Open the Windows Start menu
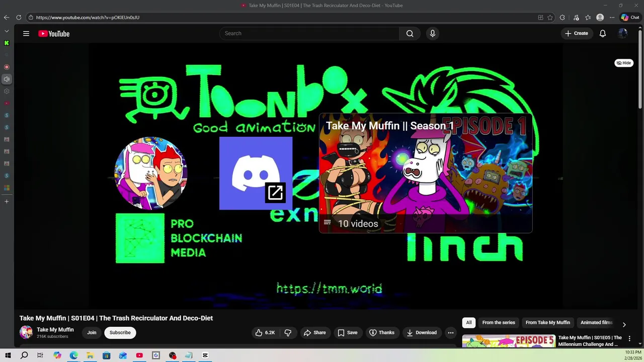Screen dimensions: 644x362 tap(8, 355)
